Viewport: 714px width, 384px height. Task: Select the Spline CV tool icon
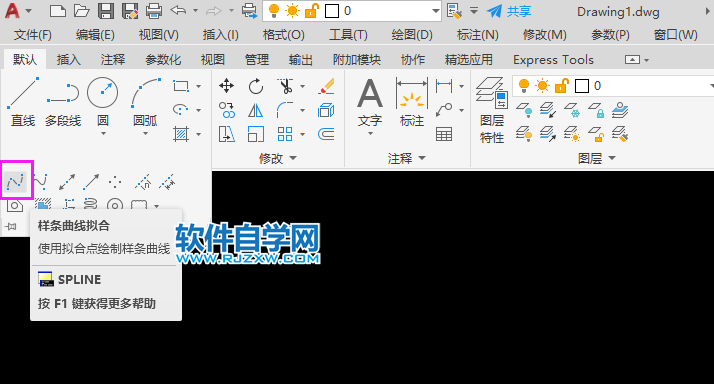tap(40, 182)
